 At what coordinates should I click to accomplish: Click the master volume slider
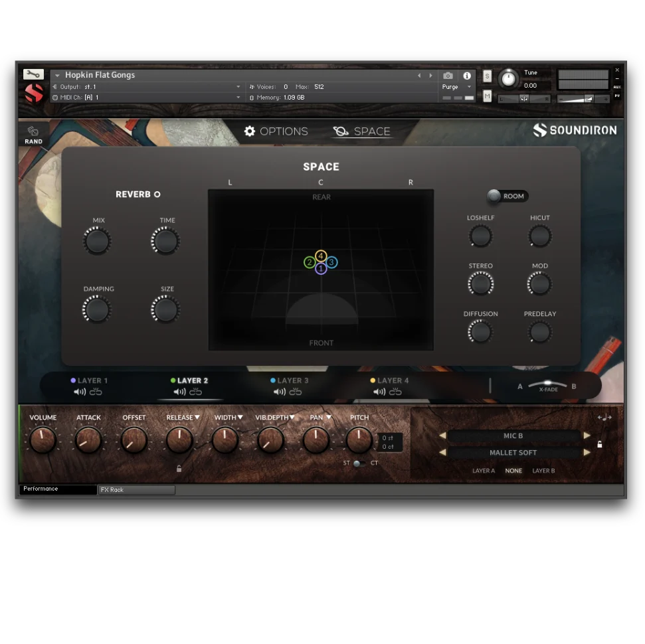point(583,99)
